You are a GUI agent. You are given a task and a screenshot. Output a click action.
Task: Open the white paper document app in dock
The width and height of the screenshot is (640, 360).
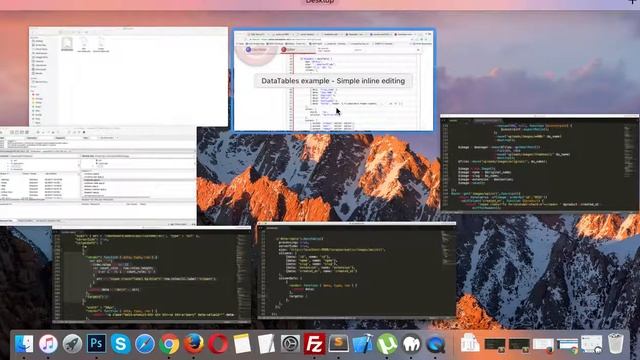[266, 344]
